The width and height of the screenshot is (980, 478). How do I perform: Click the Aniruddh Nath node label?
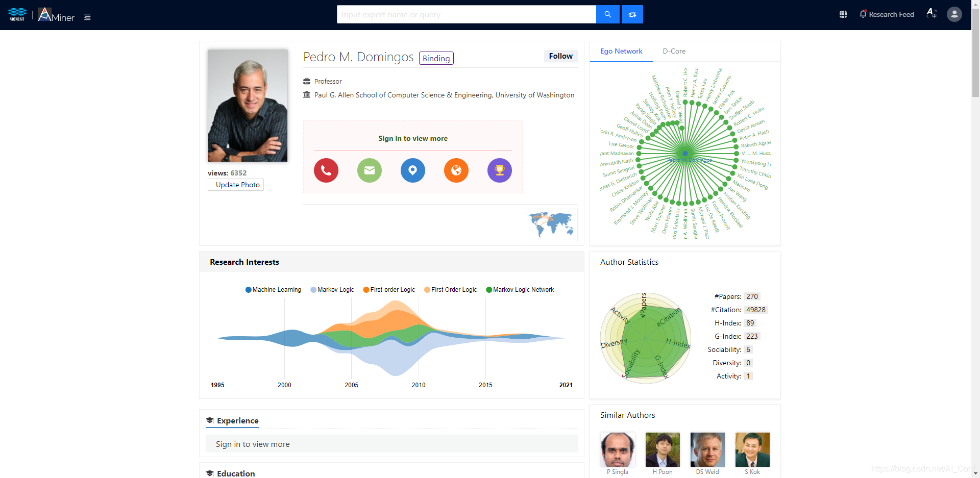click(616, 162)
